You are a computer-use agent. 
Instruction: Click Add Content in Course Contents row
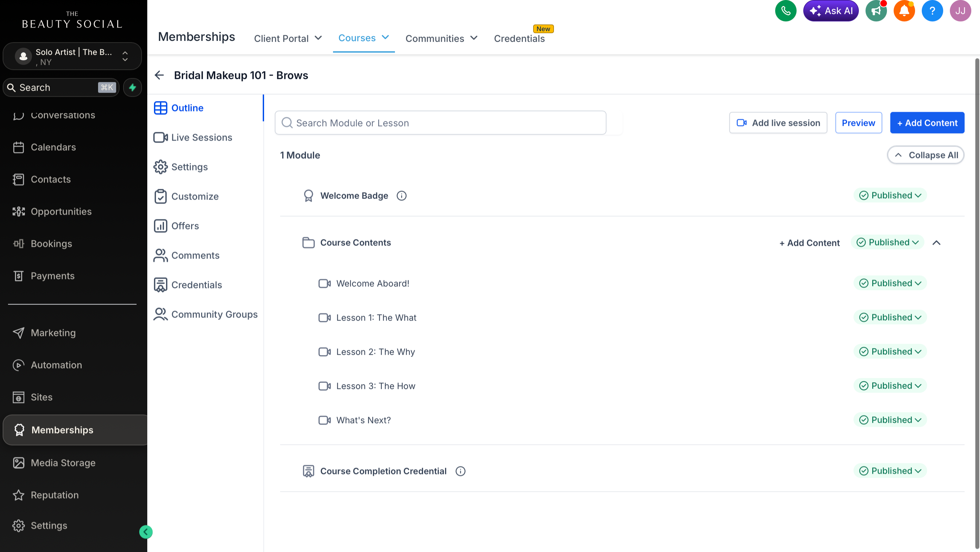(809, 243)
